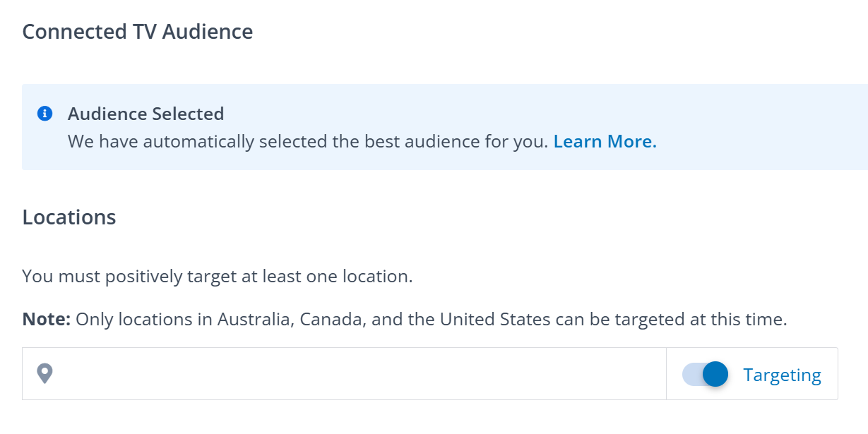868x434 pixels.
Task: Click the bold Note: label
Action: coord(46,319)
